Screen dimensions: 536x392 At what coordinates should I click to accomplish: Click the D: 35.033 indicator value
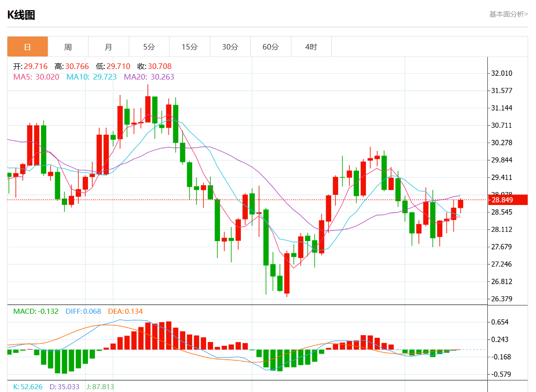(64, 386)
